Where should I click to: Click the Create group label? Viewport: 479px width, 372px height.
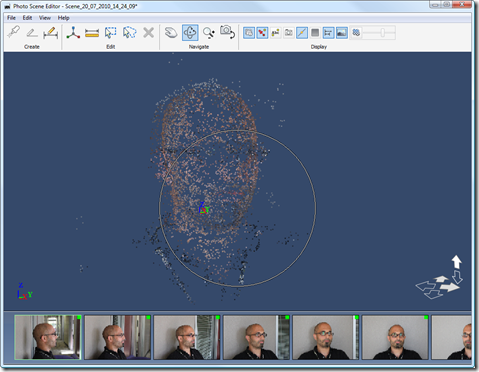[x=32, y=47]
